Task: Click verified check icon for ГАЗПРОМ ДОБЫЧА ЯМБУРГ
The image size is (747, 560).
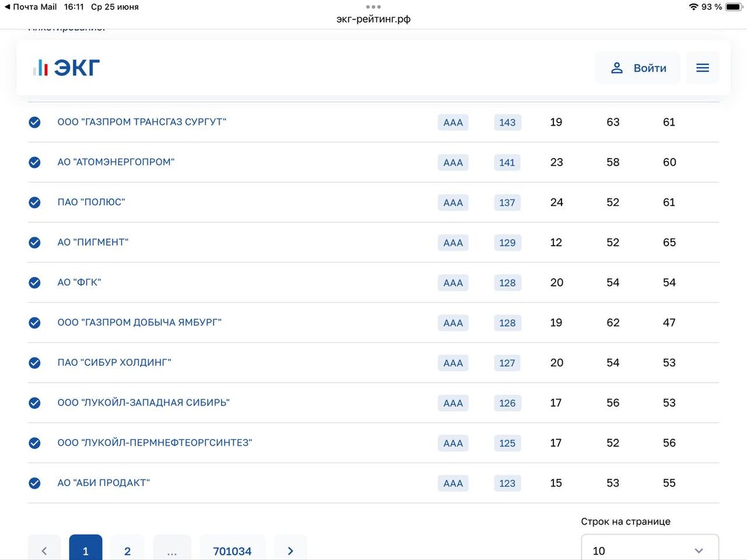Action: (x=35, y=322)
